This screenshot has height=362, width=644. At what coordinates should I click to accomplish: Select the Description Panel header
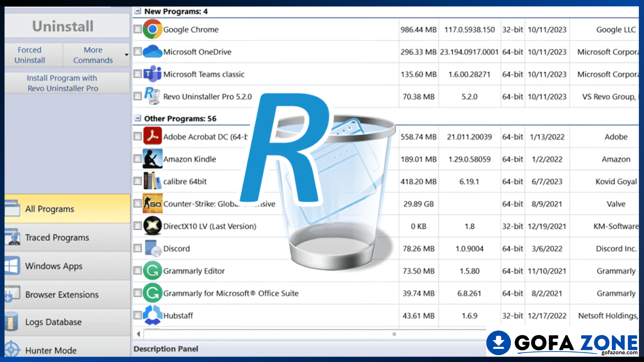pyautogui.click(x=166, y=349)
